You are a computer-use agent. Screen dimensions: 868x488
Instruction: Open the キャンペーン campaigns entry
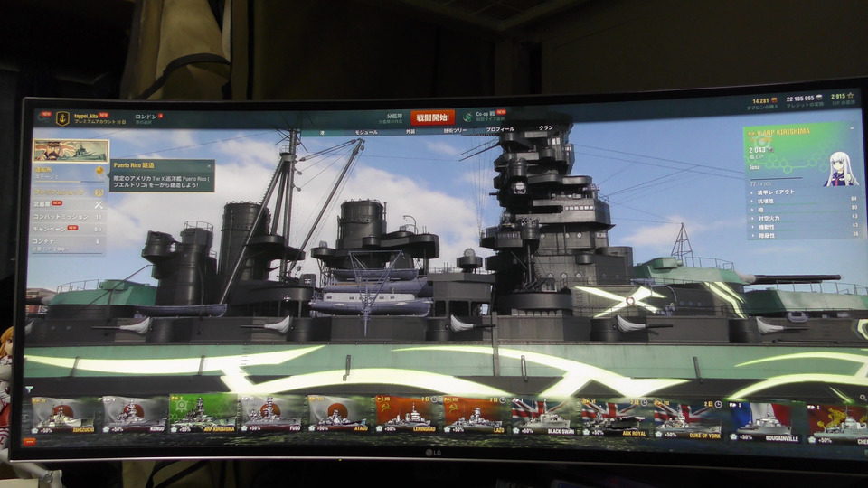[70, 229]
